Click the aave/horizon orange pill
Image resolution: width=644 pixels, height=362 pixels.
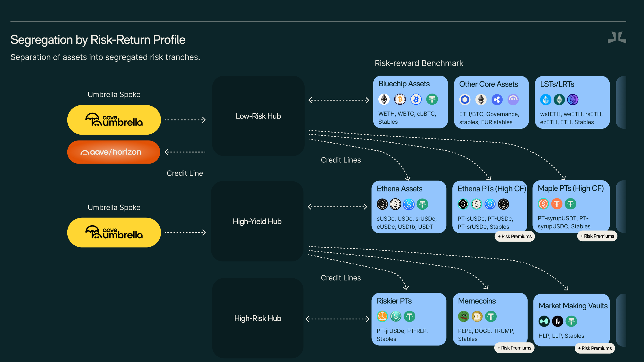114,152
